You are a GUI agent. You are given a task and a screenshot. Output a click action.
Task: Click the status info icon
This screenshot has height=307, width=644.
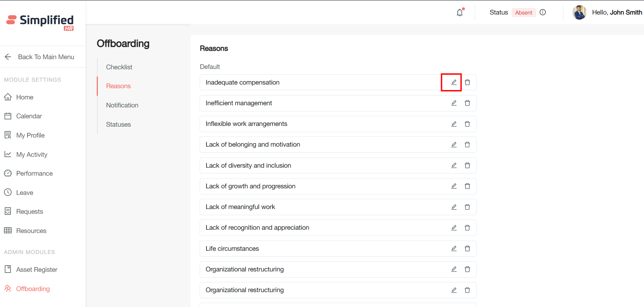point(543,12)
